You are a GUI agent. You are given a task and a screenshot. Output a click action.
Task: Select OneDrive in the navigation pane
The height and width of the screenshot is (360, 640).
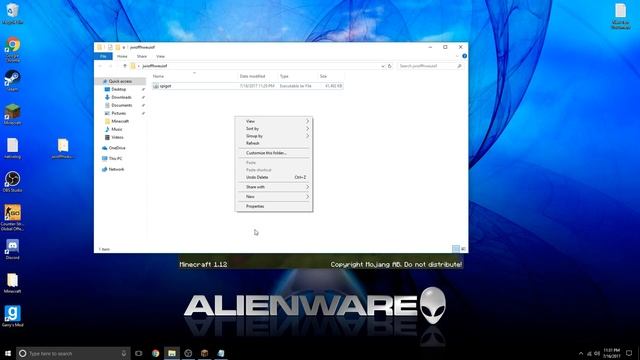pos(117,148)
